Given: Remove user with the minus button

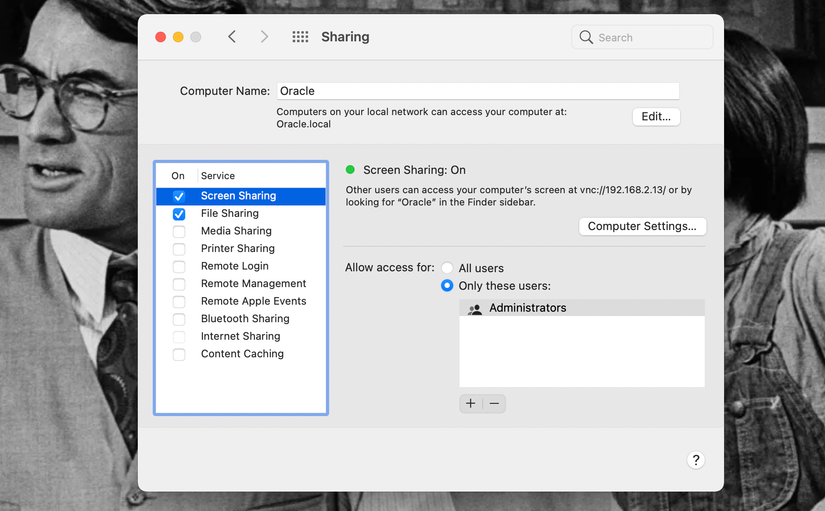Looking at the screenshot, I should tap(494, 404).
